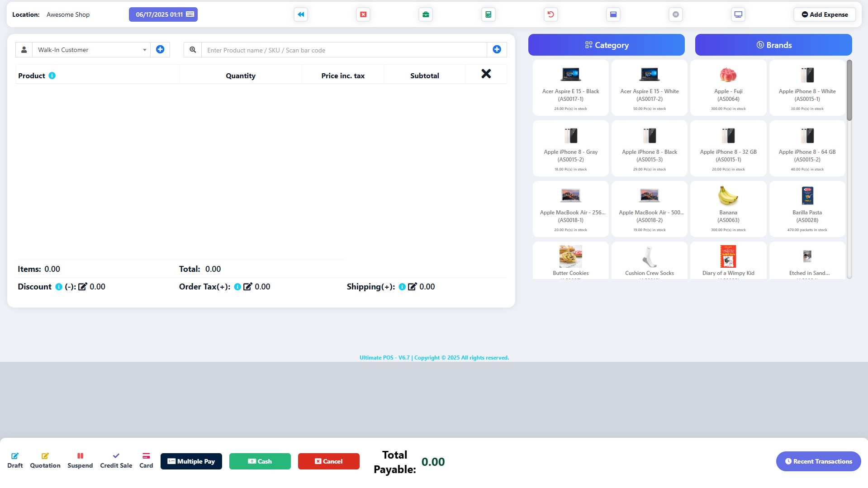Enter full screen mode via monitor icon
Image resolution: width=868 pixels, height=488 pixels.
738,14
